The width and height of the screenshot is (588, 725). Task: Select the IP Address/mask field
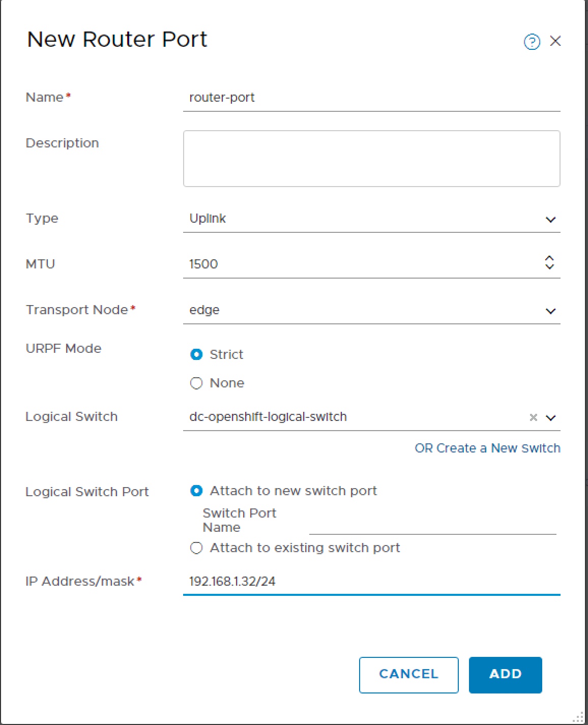(356, 581)
